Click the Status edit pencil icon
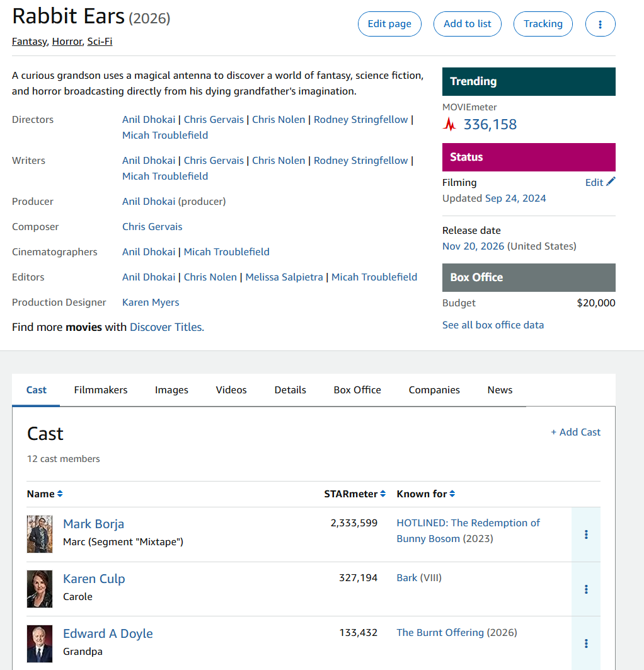Image resolution: width=644 pixels, height=670 pixels. 610,182
